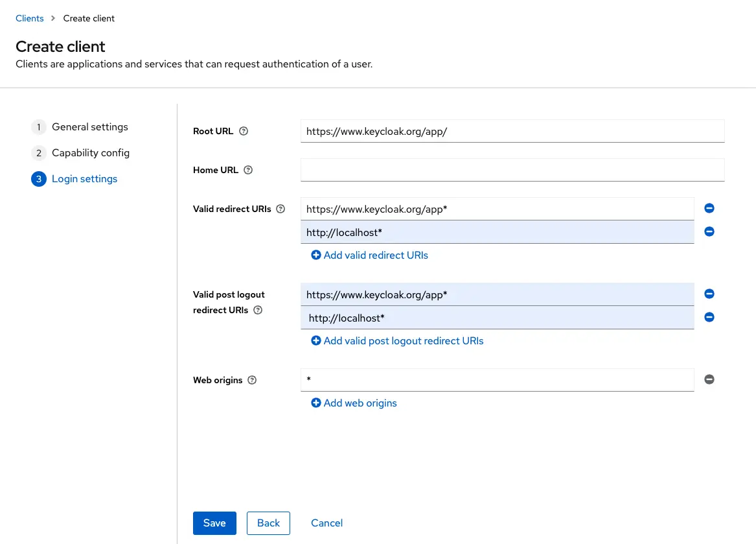Viewport: 756px width, 544px height.
Task: Click Add valid post logout redirect URIs
Action: (x=397, y=340)
